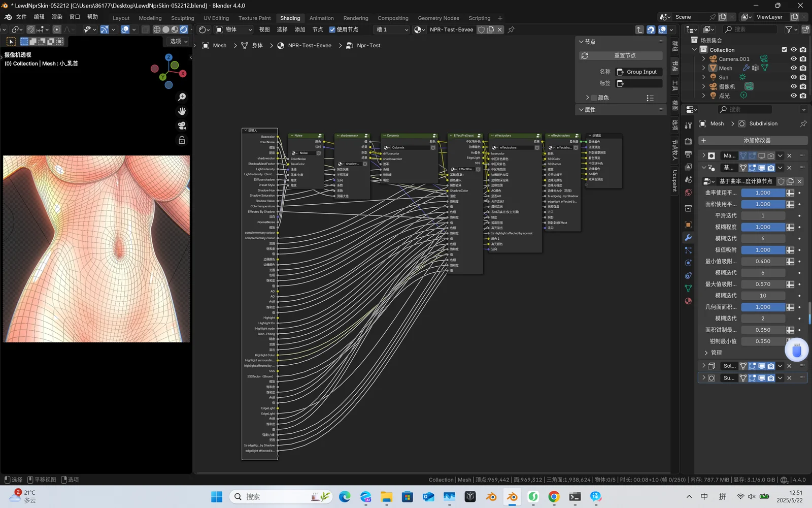Image resolution: width=812 pixels, height=508 pixels.
Task: Disable camera render visibility for the Mesh object
Action: coord(803,68)
